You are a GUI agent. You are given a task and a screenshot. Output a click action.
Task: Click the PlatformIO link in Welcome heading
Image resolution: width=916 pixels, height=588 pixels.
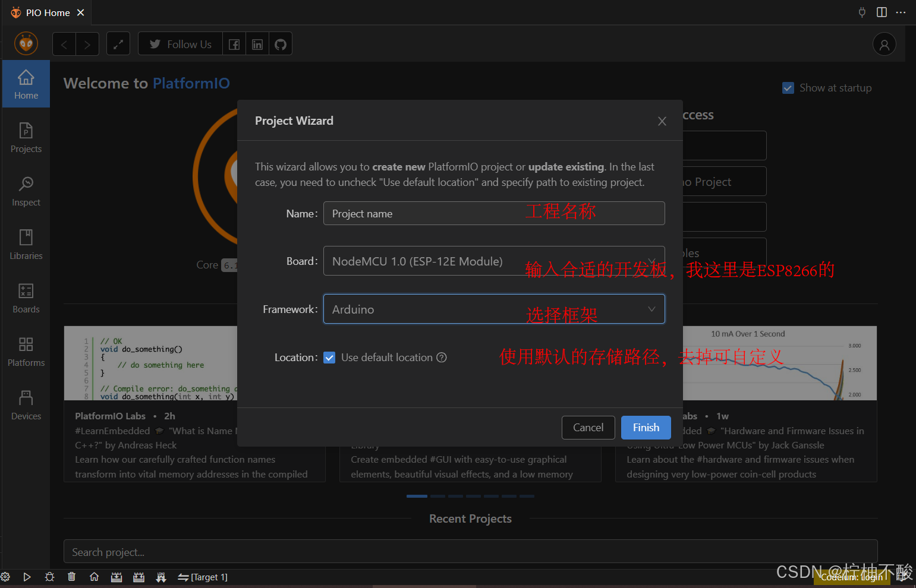(191, 83)
